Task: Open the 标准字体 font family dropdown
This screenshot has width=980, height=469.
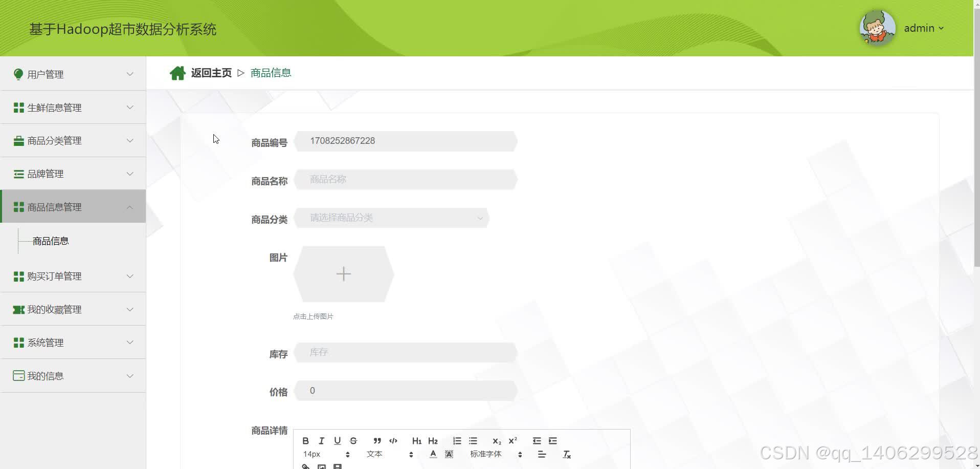Action: pos(496,454)
